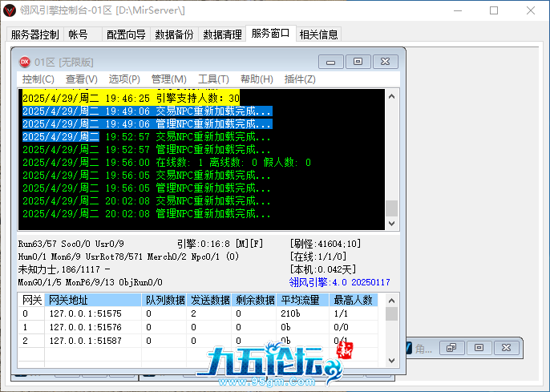Click the 队列数据 column header

164,300
